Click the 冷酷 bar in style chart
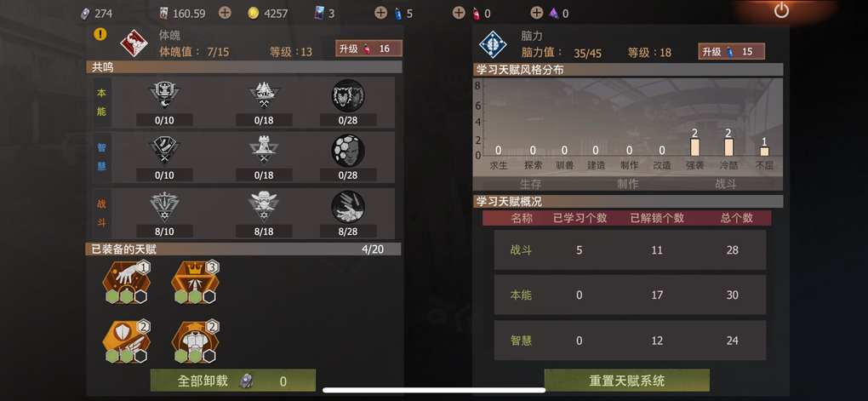Screen dimensions: 868x401 pos(729,146)
